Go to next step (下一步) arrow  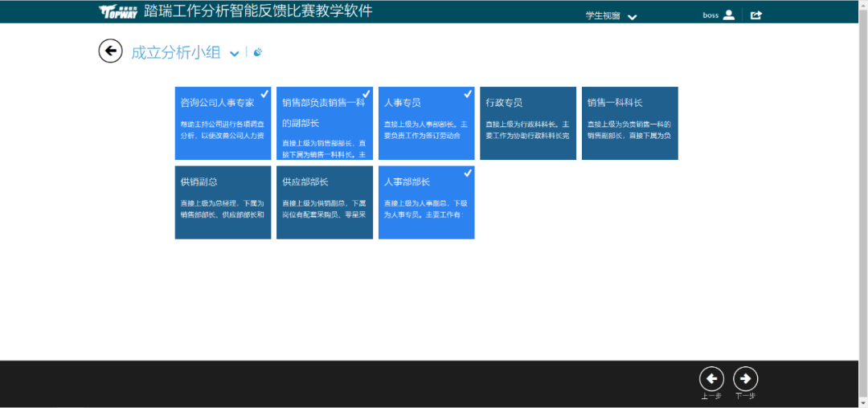(x=746, y=379)
